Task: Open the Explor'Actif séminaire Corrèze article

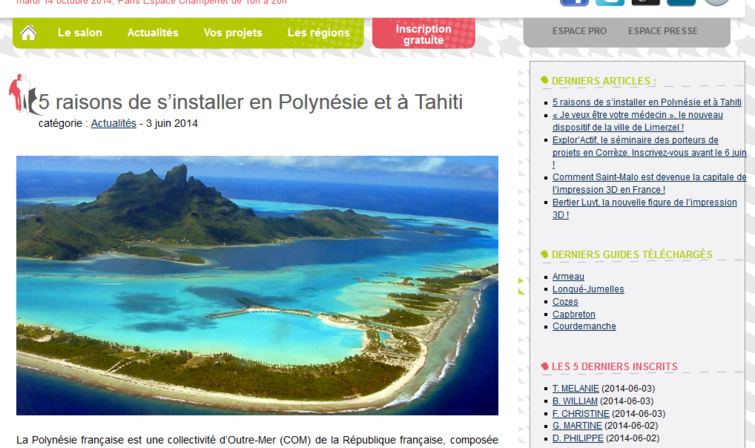Action: pos(649,152)
